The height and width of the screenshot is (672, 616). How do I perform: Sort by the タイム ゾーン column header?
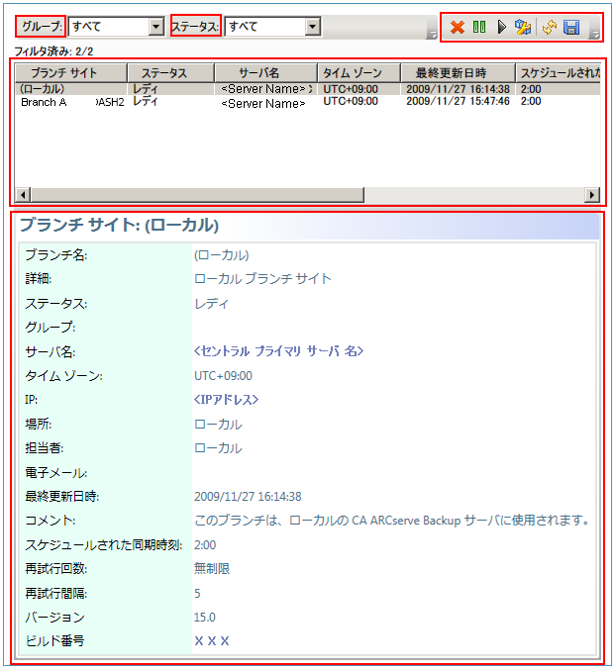coord(359,73)
